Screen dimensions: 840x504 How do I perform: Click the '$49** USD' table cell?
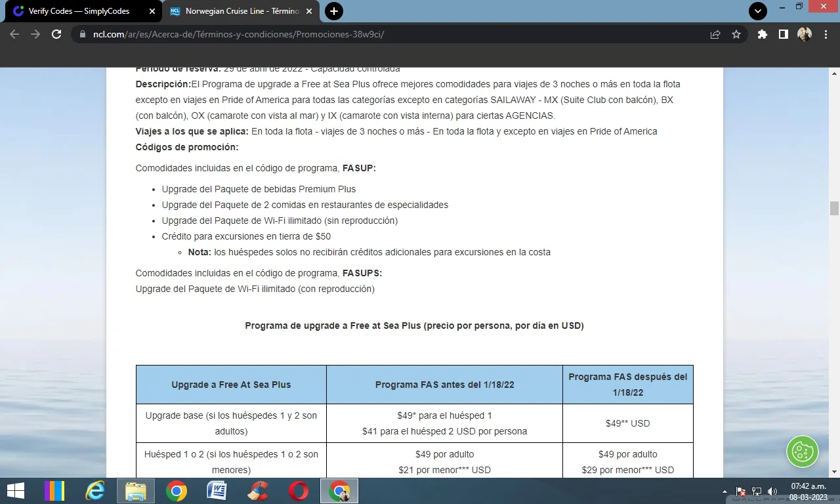pos(627,423)
